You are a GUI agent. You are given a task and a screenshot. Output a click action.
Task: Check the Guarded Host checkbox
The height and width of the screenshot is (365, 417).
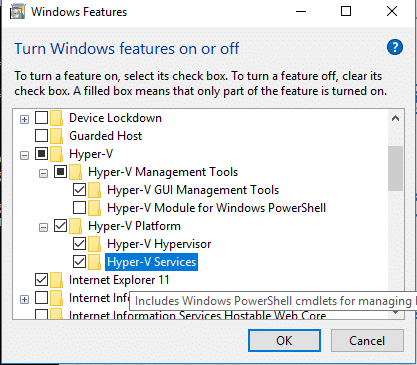[41, 136]
